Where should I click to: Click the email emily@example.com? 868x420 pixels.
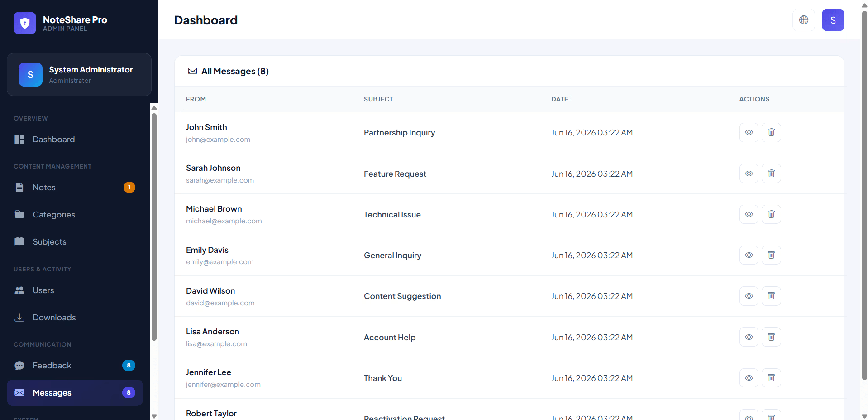(220, 262)
